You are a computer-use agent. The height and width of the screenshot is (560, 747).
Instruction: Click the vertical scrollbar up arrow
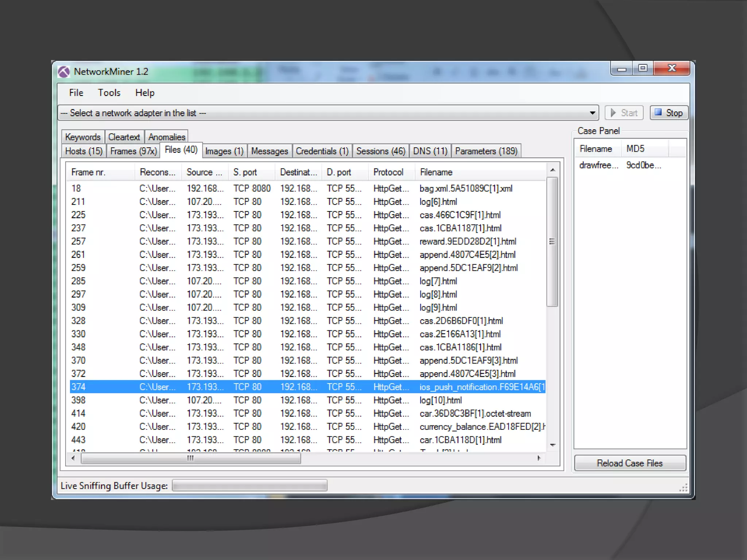click(553, 170)
